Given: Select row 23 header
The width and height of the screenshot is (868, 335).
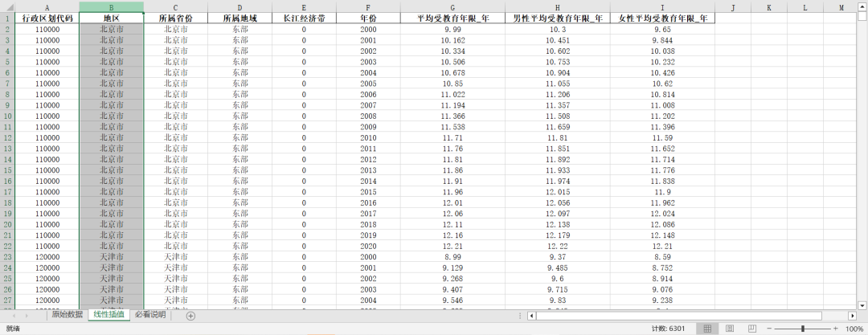Looking at the screenshot, I should tap(7, 257).
